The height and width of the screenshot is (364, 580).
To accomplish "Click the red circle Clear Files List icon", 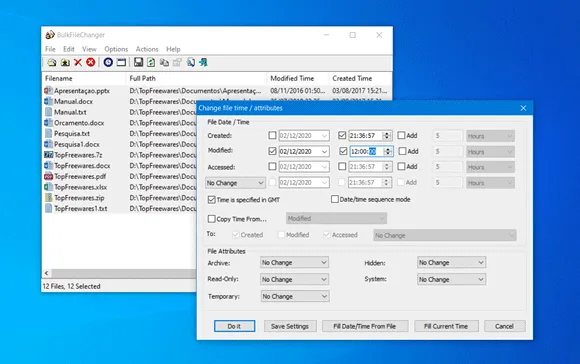I will 91,62.
